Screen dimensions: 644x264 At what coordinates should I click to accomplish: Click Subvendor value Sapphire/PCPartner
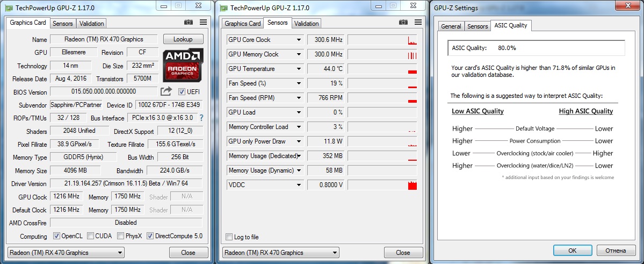point(77,105)
